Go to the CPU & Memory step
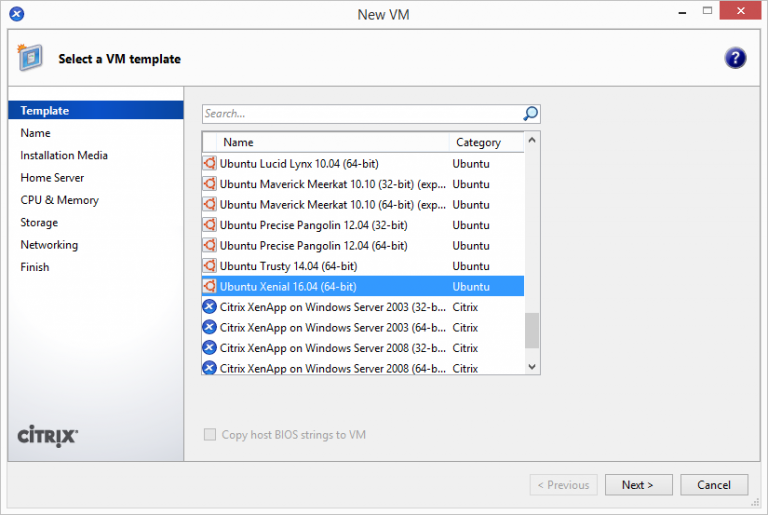The image size is (768, 515). pyautogui.click(x=59, y=200)
